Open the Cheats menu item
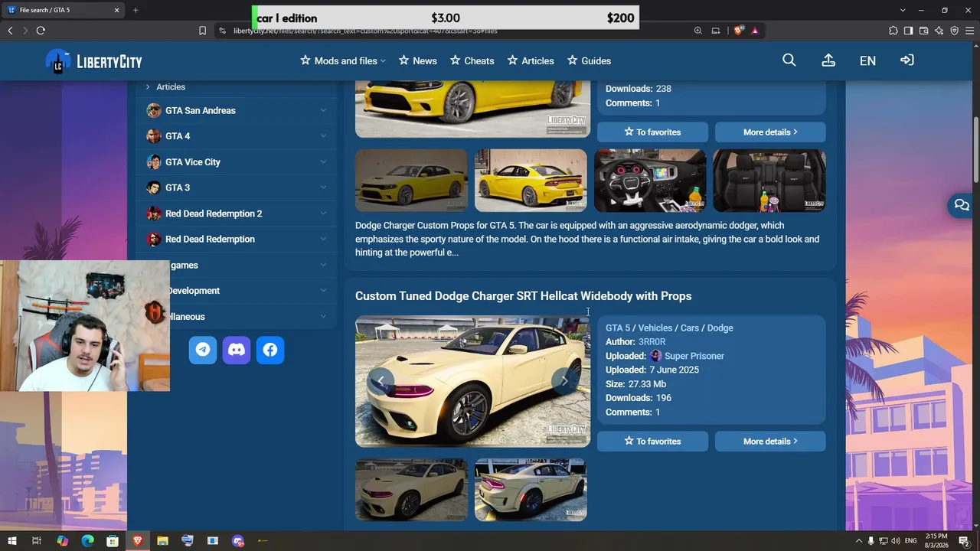The image size is (980, 551). tap(472, 60)
